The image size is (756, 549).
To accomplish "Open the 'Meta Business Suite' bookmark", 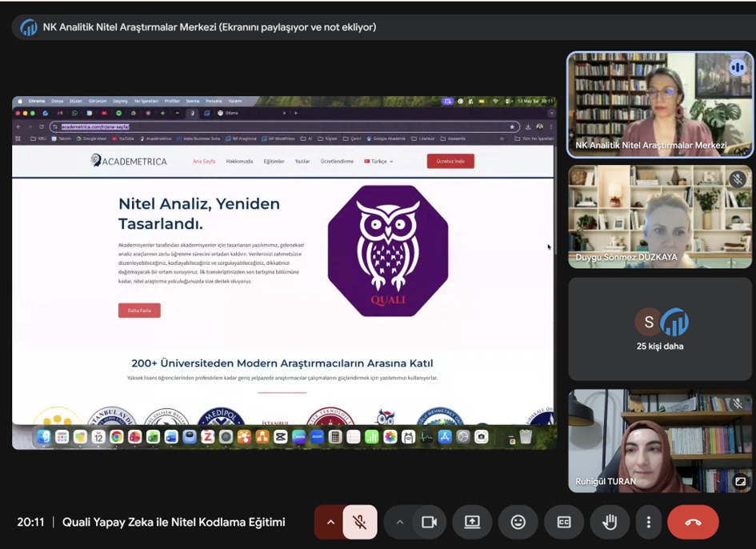I will (x=198, y=138).
